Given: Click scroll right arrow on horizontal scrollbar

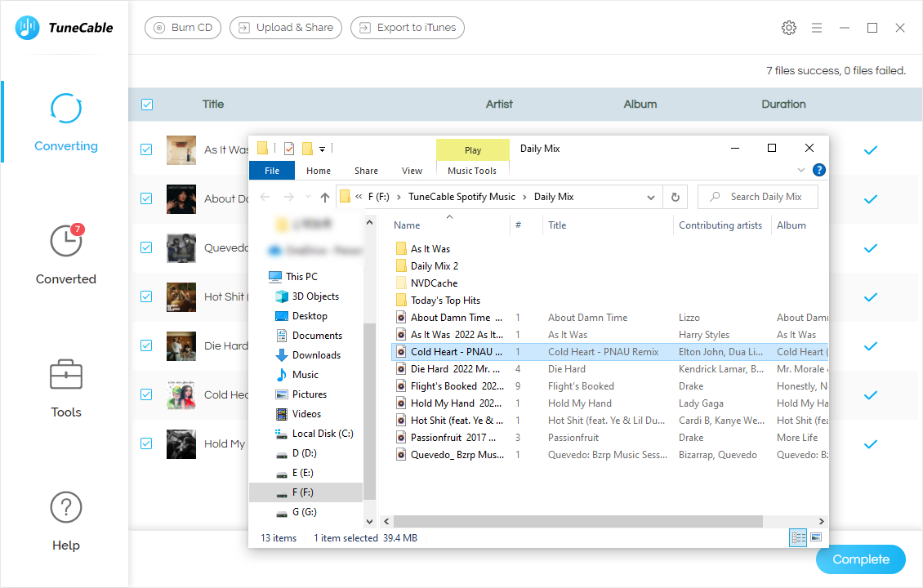Looking at the screenshot, I should pos(821,522).
